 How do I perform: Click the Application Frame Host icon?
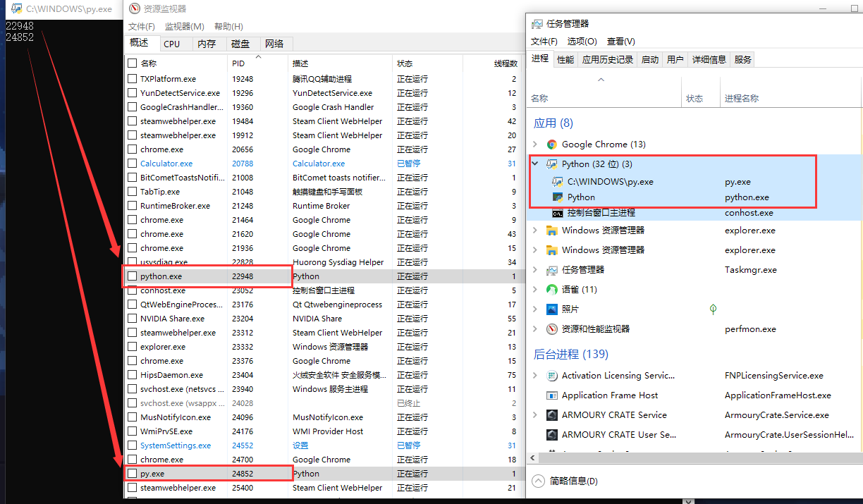[x=552, y=395]
